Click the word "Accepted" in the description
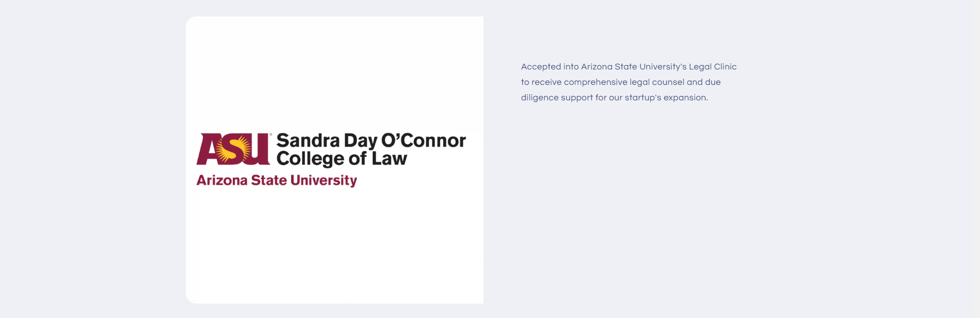 541,67
